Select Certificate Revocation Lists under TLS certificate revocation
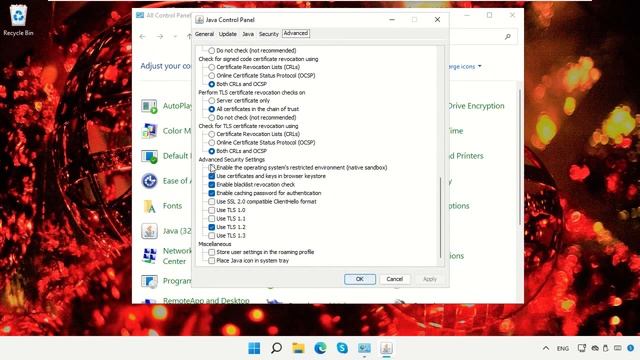 pos(211,134)
